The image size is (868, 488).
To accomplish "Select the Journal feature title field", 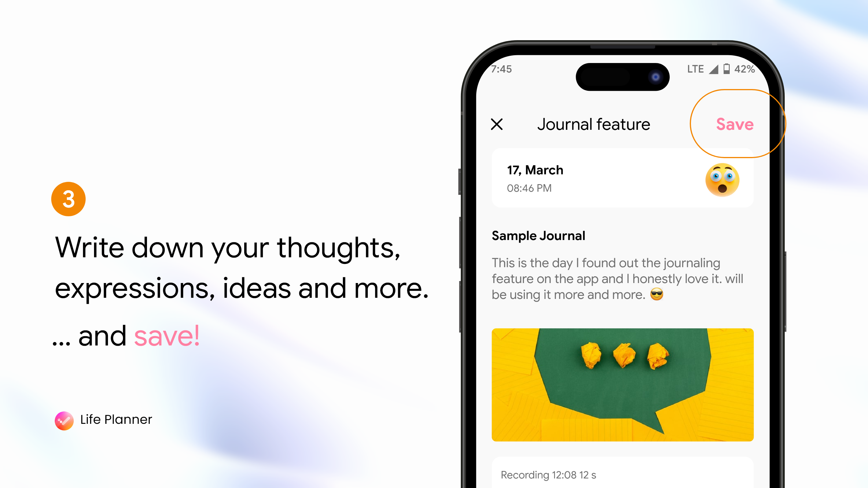I will pos(594,124).
